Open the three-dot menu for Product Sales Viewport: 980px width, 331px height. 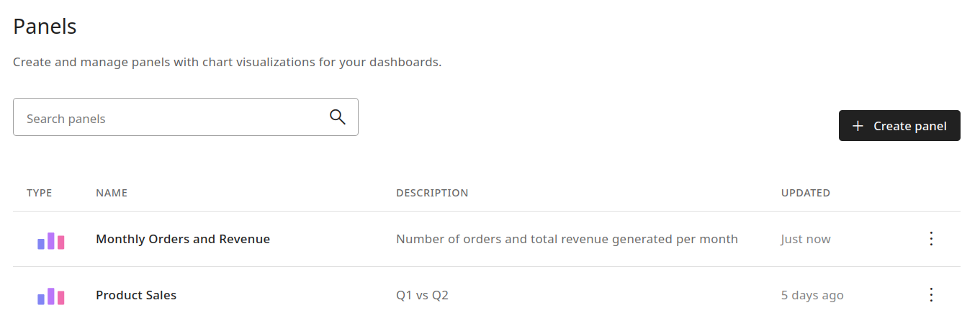(x=931, y=295)
